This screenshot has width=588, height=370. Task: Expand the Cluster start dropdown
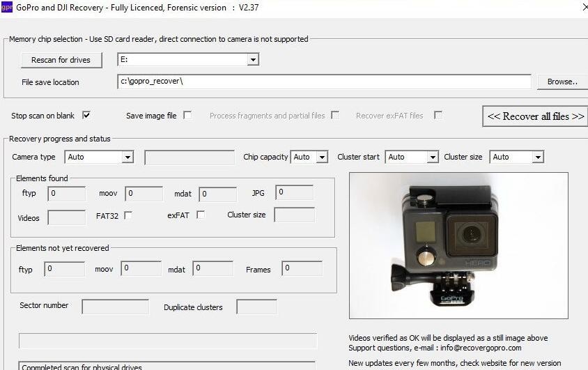[412, 157]
